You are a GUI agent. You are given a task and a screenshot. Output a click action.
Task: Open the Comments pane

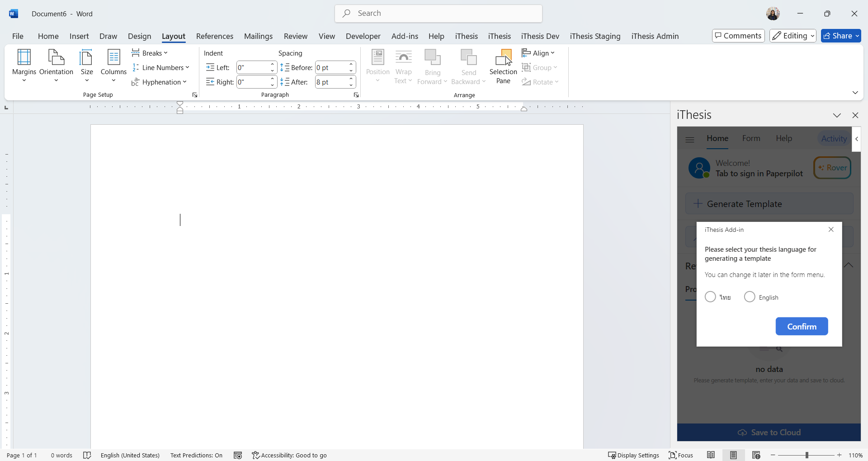click(738, 36)
